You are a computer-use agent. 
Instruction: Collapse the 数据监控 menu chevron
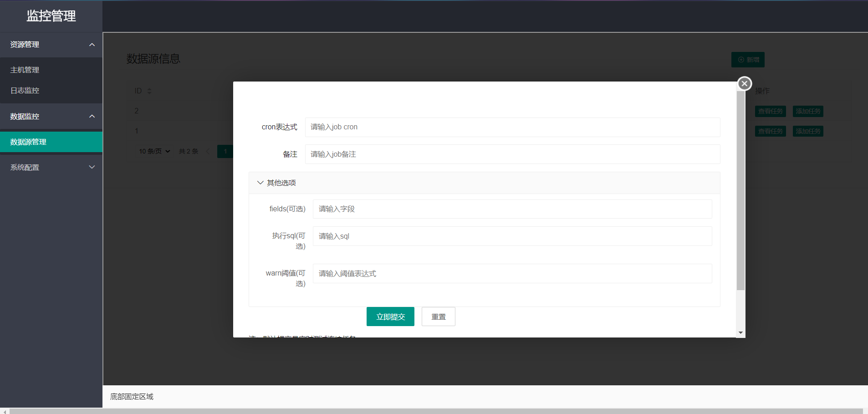coord(92,116)
